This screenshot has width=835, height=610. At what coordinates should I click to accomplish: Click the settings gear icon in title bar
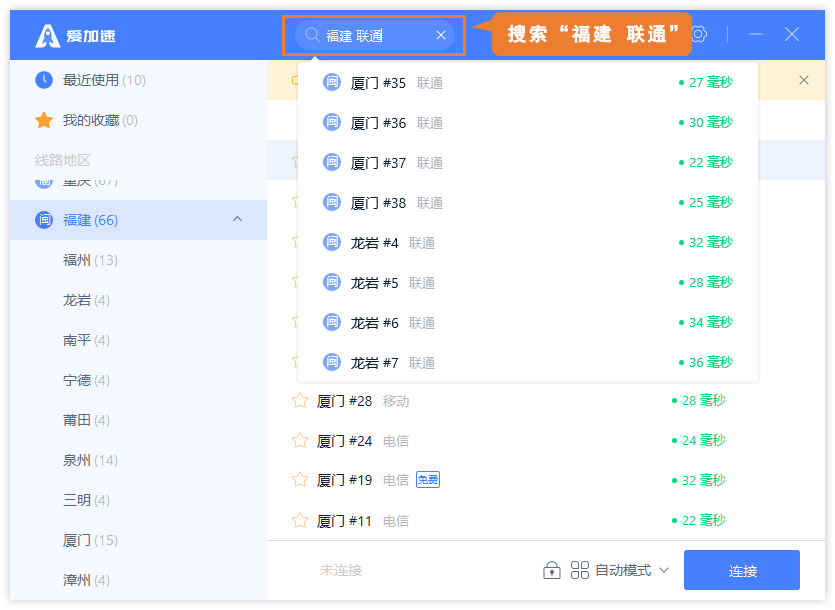(700, 34)
